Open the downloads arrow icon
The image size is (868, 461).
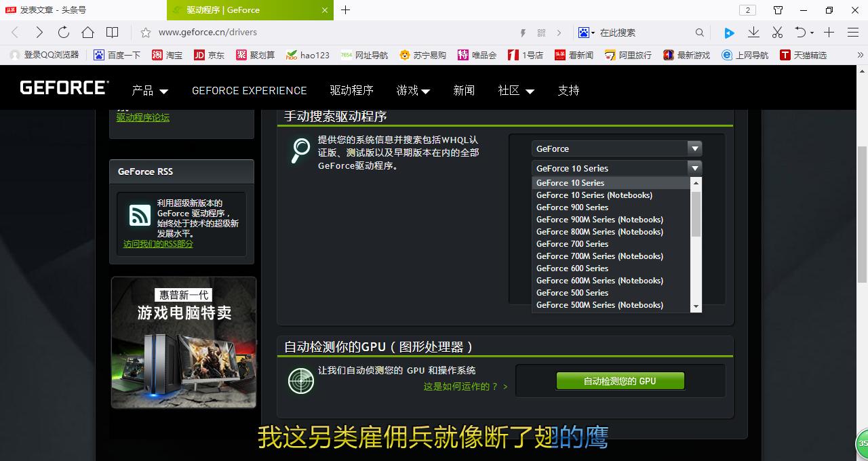(753, 33)
